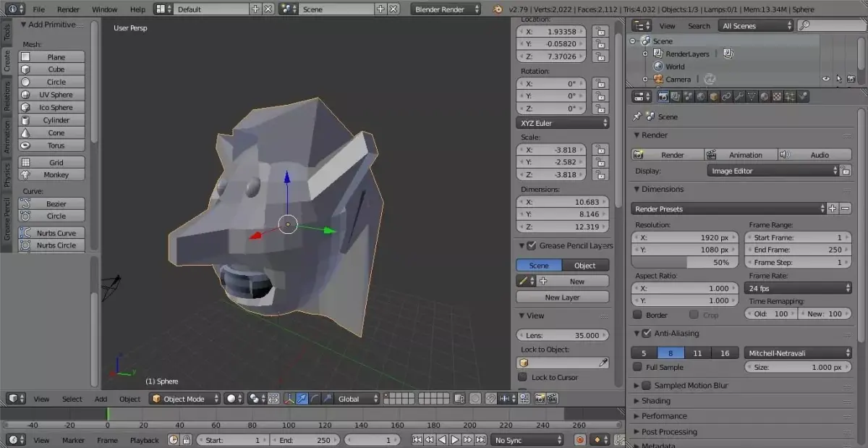
Task: Select the rotate manipulator icon
Action: (315, 399)
